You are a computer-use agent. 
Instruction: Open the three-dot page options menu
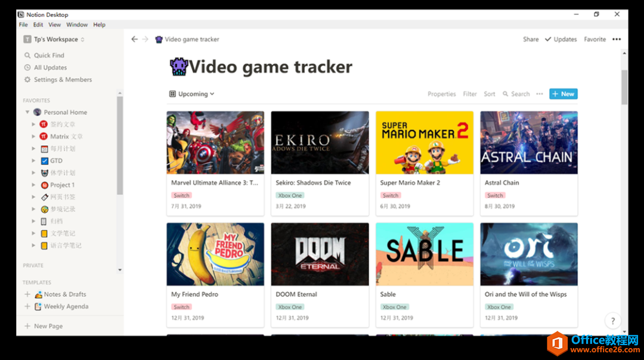point(617,39)
